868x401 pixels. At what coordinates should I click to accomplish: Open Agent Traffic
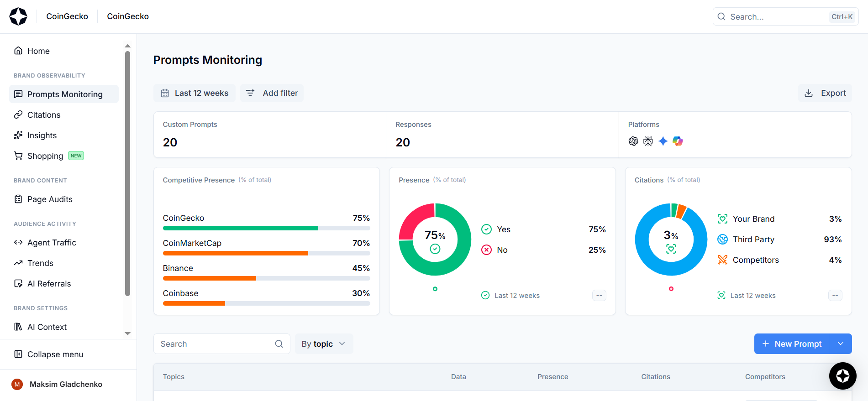click(x=64, y=243)
